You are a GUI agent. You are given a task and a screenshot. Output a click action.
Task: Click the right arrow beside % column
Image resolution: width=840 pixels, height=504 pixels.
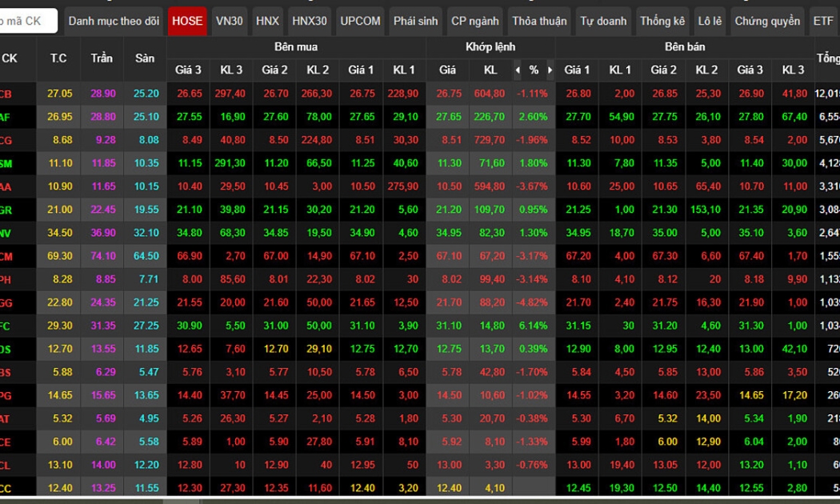(550, 70)
